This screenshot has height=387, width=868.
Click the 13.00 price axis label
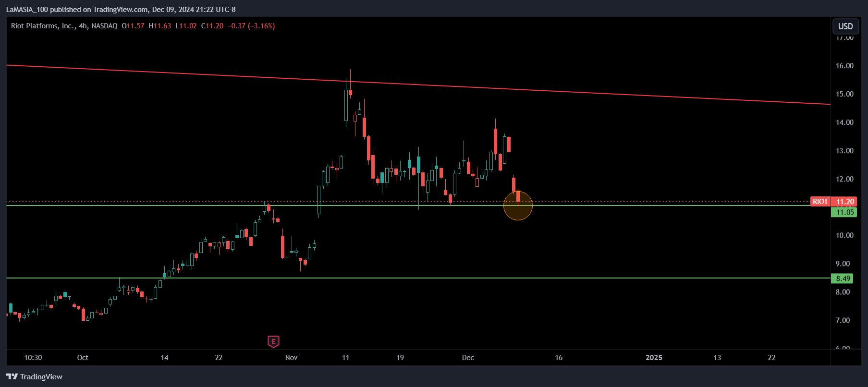(844, 151)
